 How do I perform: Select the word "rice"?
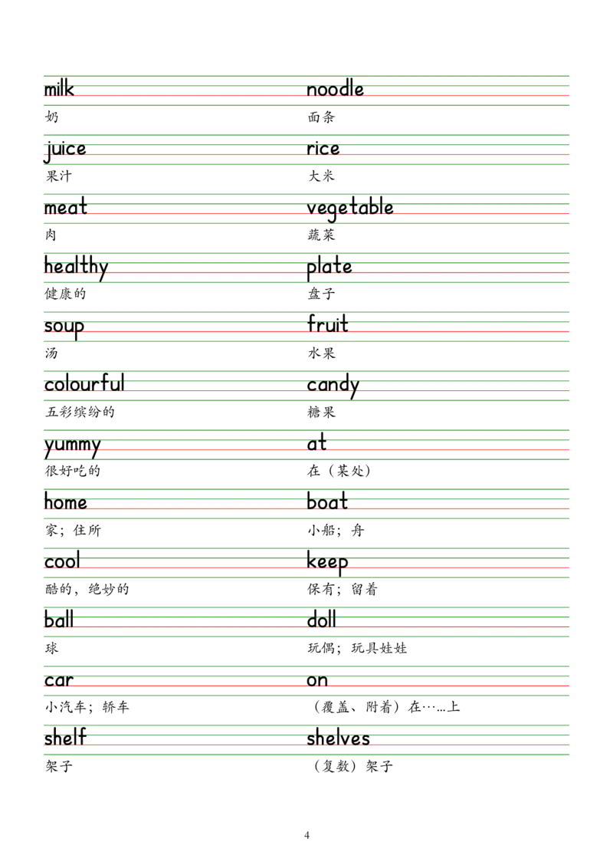click(x=322, y=150)
